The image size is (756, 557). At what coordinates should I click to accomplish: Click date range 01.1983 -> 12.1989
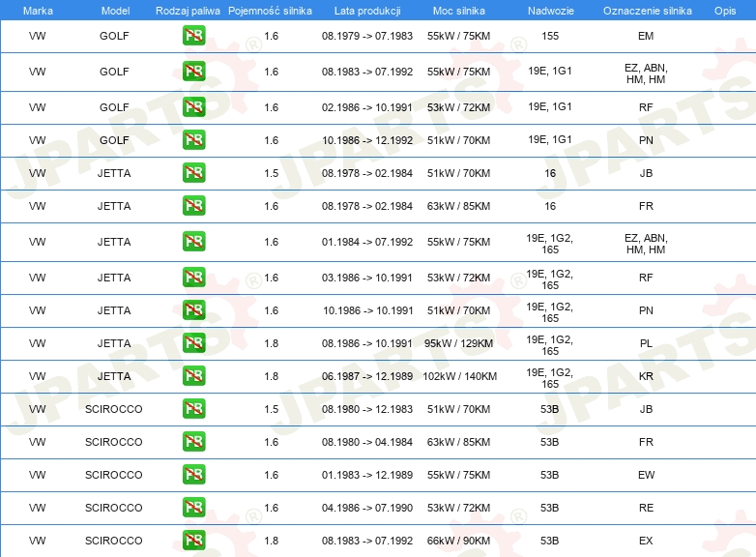(x=367, y=475)
